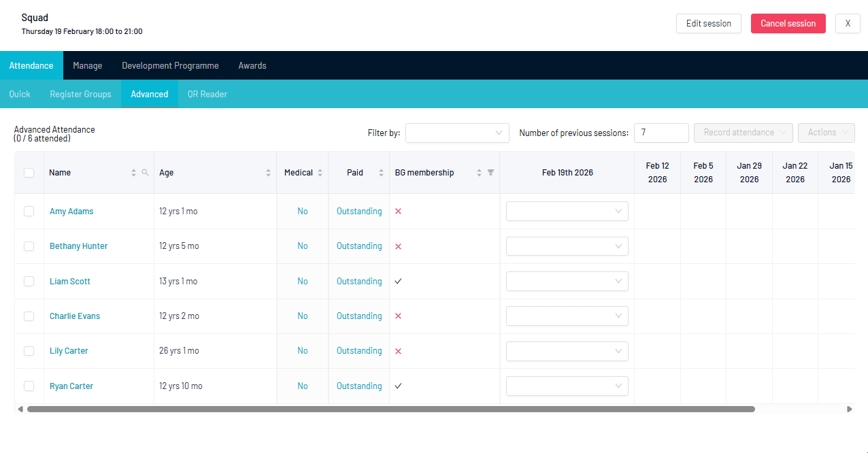The width and height of the screenshot is (868, 453).
Task: Click the BG membership filter funnel icon
Action: pos(490,173)
